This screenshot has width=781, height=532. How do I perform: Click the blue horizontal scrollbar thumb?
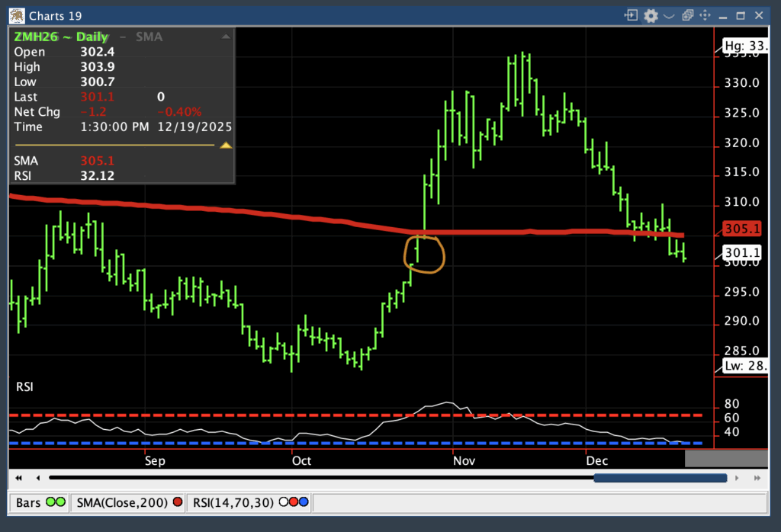(x=660, y=478)
